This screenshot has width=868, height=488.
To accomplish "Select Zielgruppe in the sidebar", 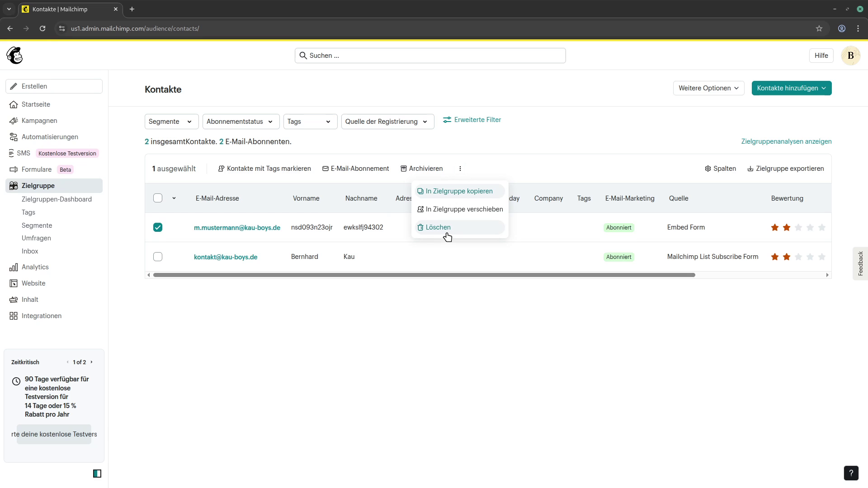I will tap(54, 186).
